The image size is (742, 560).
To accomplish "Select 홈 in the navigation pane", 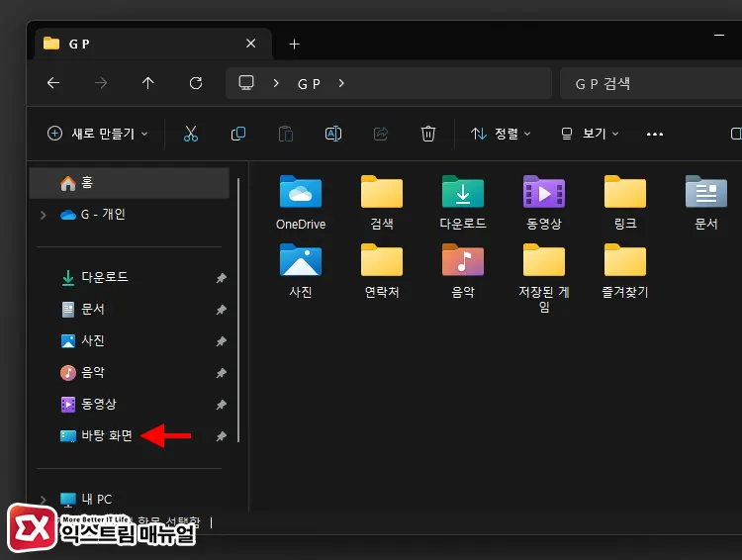I will tap(130, 183).
